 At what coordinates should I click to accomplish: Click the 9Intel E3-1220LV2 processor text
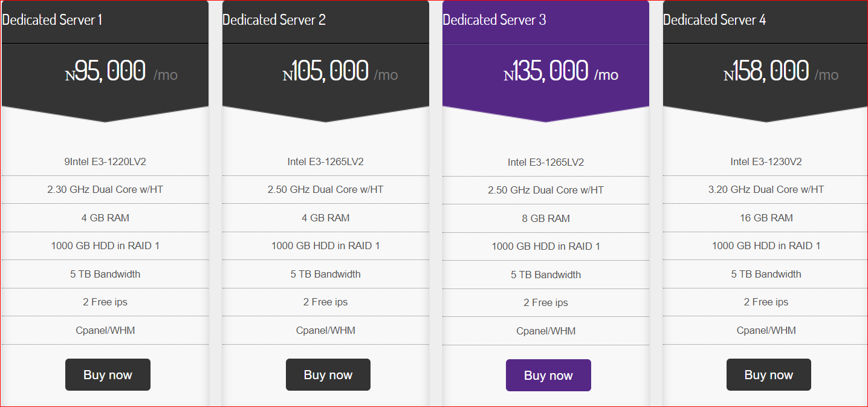click(105, 161)
